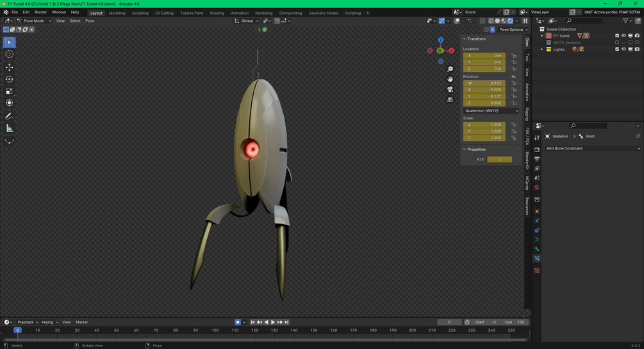Open the World properties tab
Screen dimensions: 644x349
[x=537, y=187]
